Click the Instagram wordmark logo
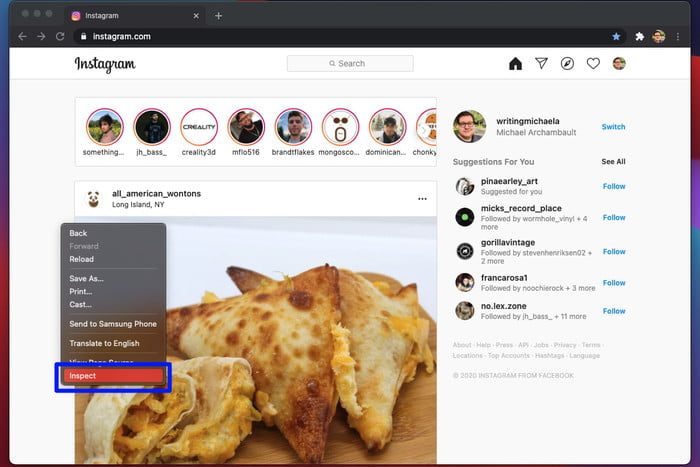The height and width of the screenshot is (467, 700). pyautogui.click(x=105, y=64)
